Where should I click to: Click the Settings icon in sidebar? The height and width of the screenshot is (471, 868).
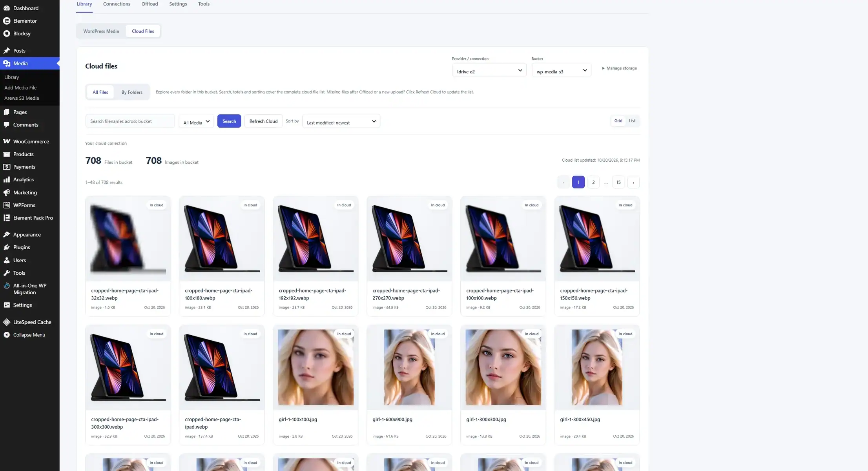[7, 305]
